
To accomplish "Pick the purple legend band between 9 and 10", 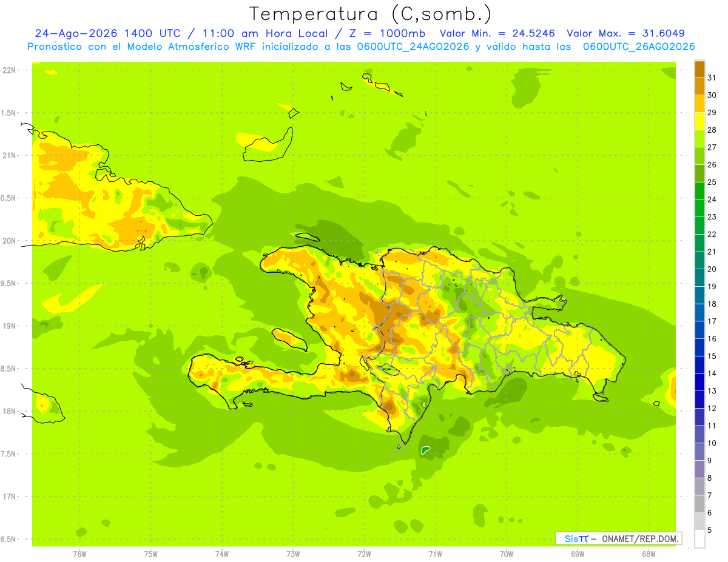I will [699, 452].
